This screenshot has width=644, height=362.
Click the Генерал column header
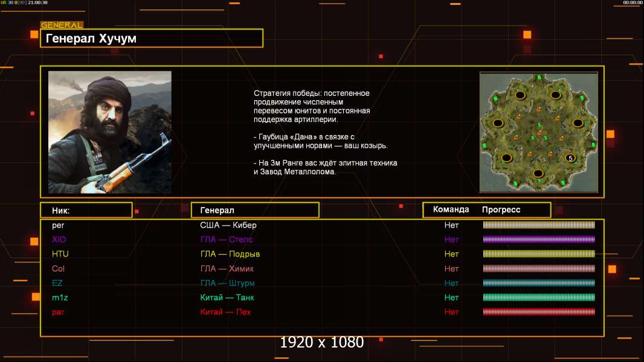(x=254, y=210)
